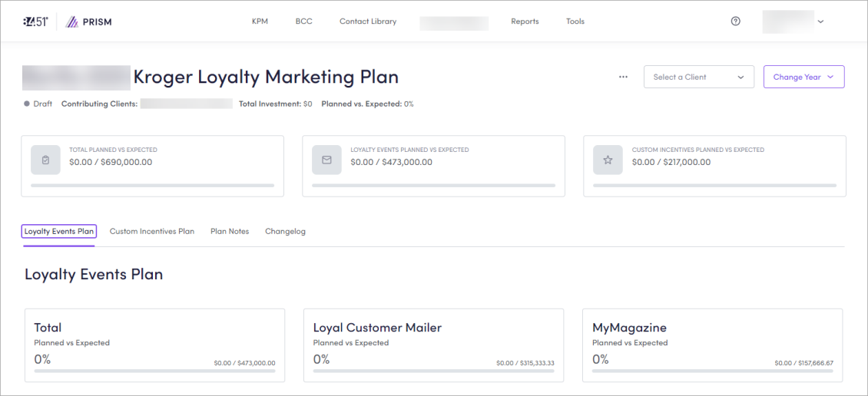Switch to the Custom Incentives Plan tab
Image resolution: width=868 pixels, height=396 pixels.
(x=152, y=231)
